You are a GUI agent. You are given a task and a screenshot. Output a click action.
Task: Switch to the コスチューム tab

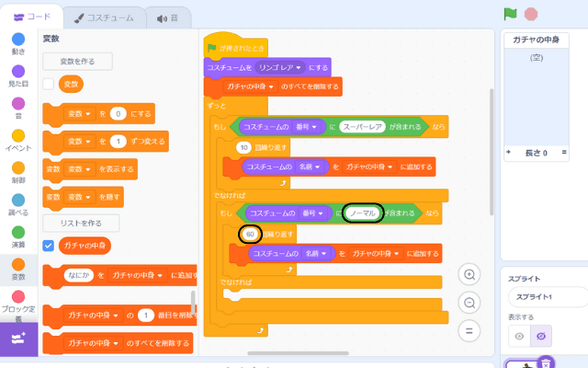click(x=104, y=17)
